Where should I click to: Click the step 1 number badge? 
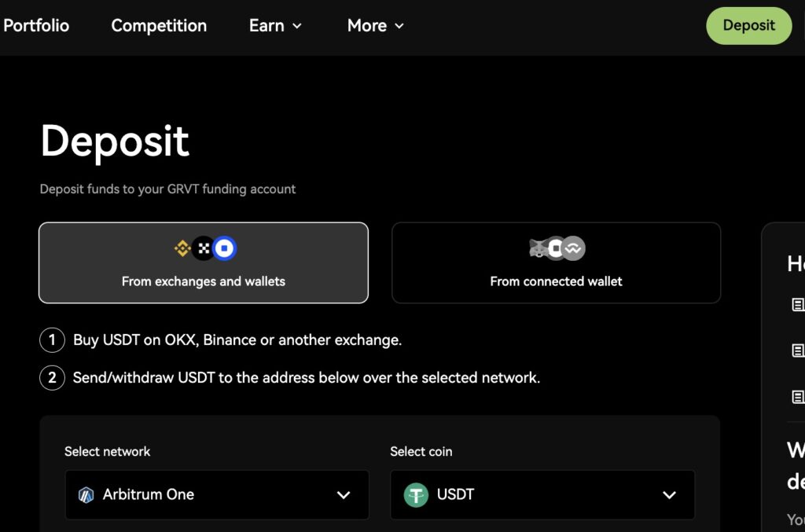[x=52, y=340]
